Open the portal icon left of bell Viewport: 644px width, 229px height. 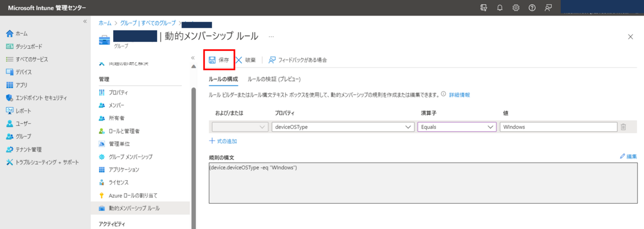482,8
